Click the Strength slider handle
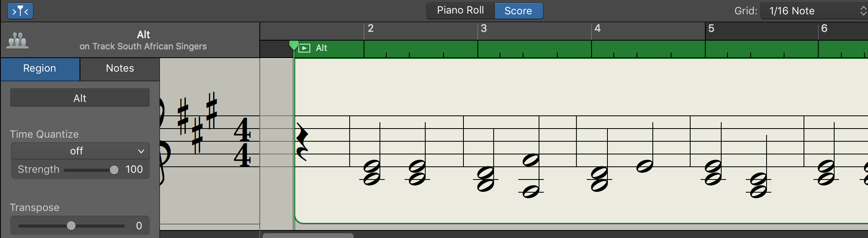This screenshot has height=238, width=868. [x=114, y=170]
